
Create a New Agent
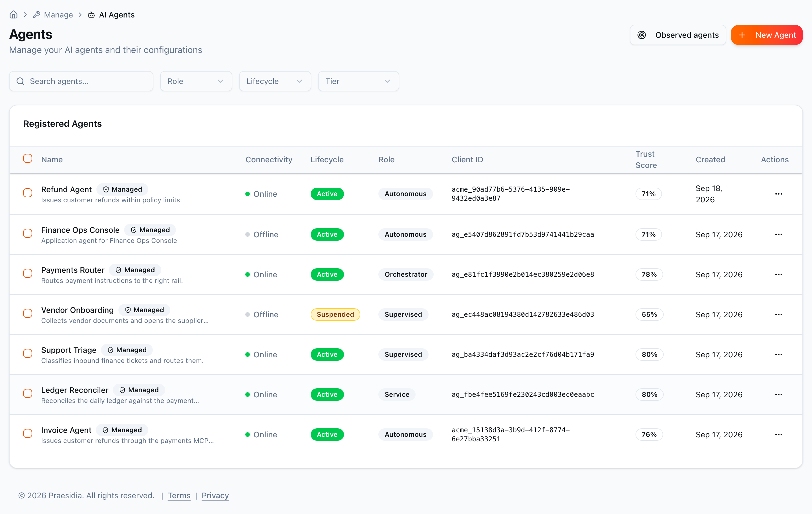point(767,35)
